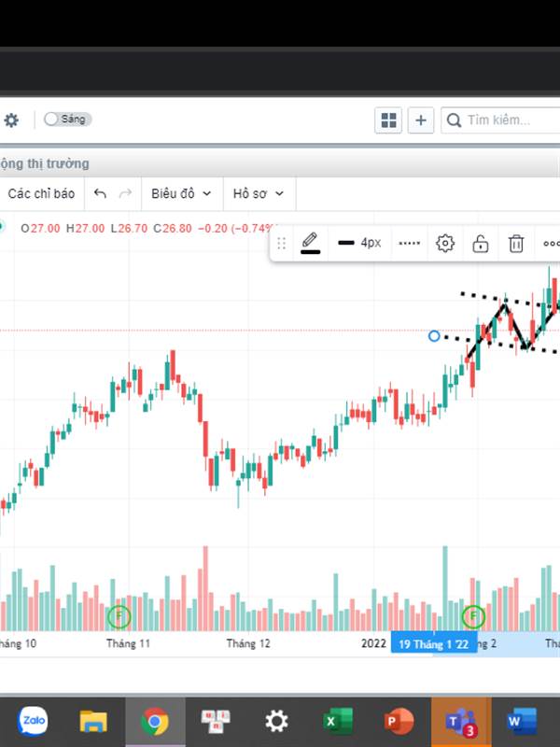
Task: Lock the selected drawing
Action: point(480,244)
